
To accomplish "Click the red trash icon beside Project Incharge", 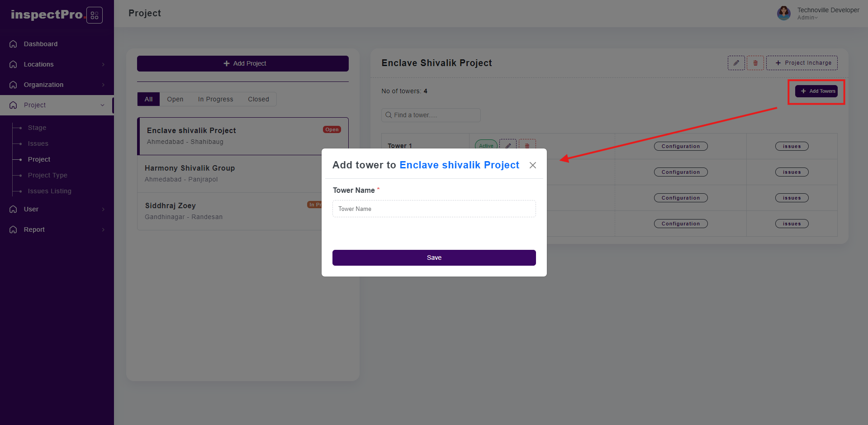I will (x=755, y=63).
